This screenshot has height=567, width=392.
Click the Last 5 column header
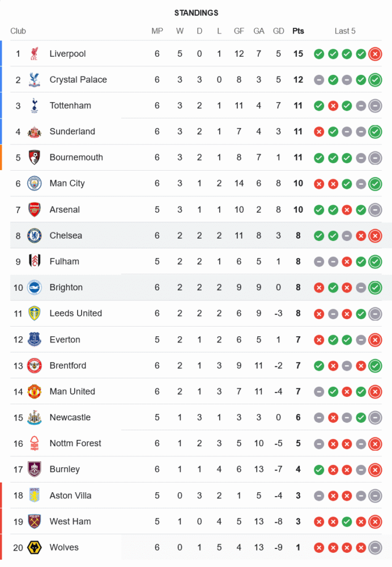click(x=345, y=31)
